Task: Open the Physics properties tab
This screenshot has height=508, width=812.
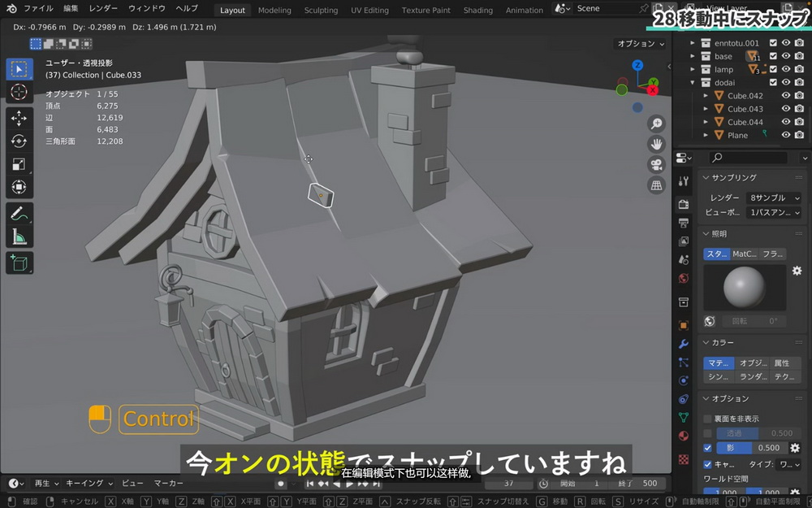Action: 684,380
